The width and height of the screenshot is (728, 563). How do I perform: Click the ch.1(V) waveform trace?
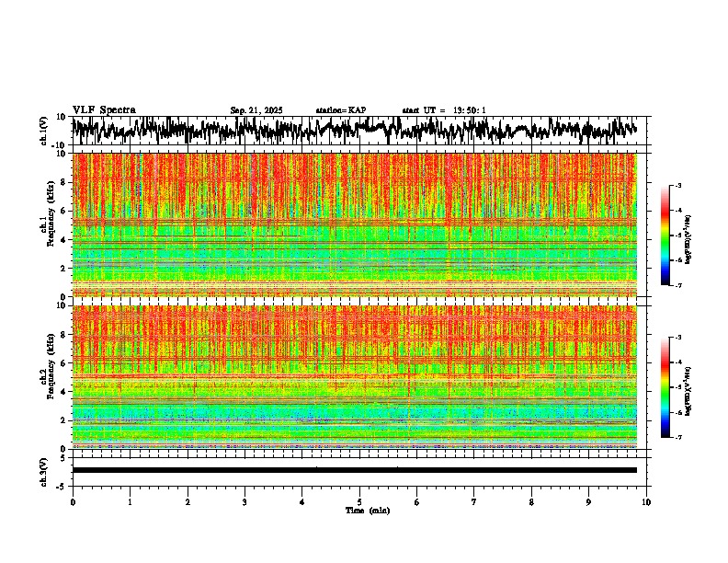354,130
